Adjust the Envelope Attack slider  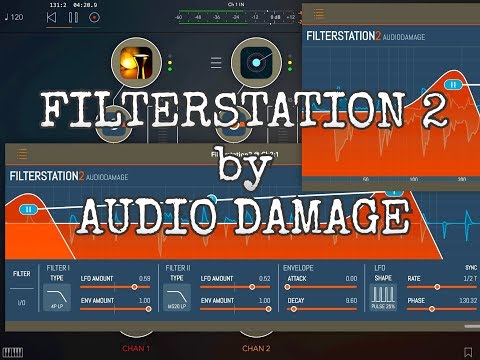(321, 287)
